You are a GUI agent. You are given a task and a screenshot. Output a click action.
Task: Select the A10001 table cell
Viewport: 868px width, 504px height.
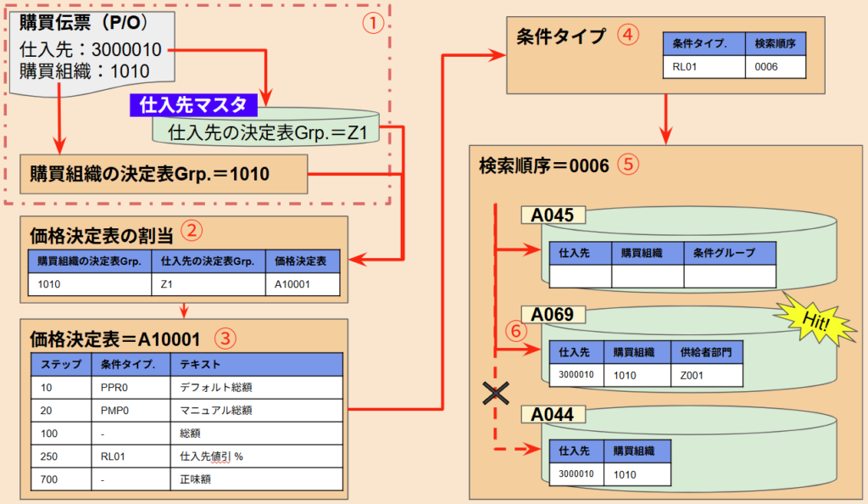303,284
